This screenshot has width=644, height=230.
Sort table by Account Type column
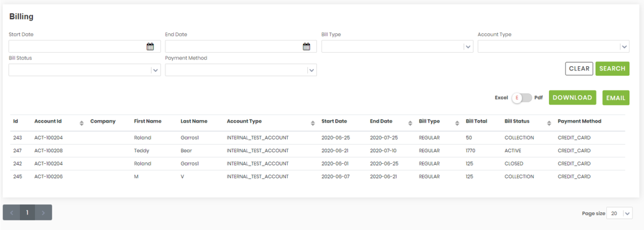click(313, 123)
